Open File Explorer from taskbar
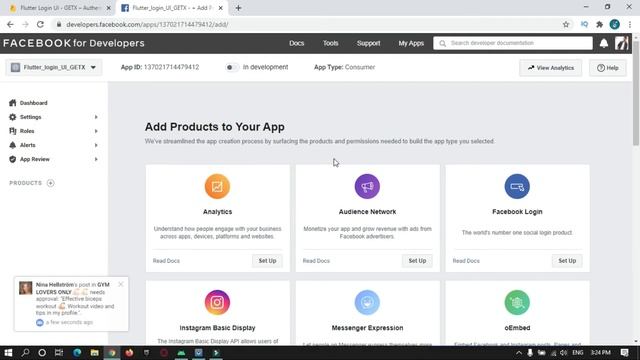640x360 pixels. point(95,353)
